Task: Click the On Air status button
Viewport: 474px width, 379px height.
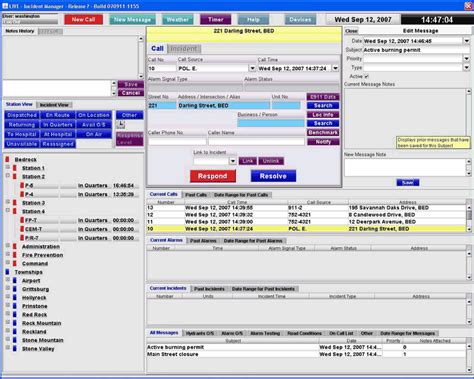Action: 94,134
